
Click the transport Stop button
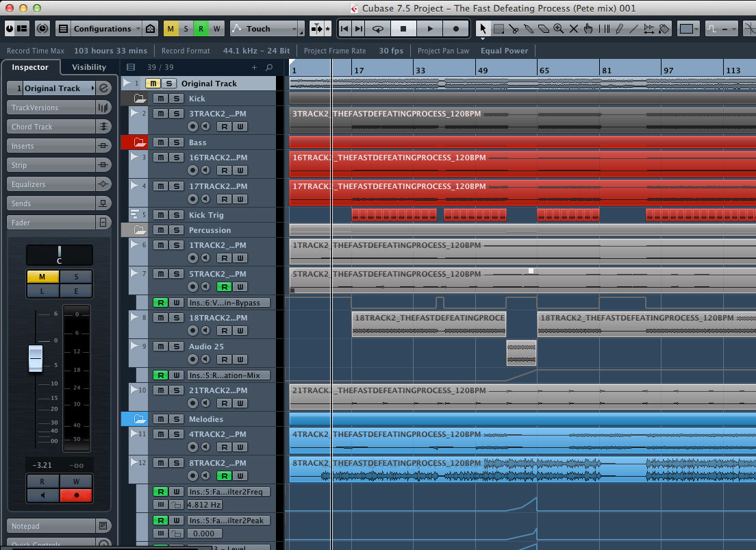[403, 29]
